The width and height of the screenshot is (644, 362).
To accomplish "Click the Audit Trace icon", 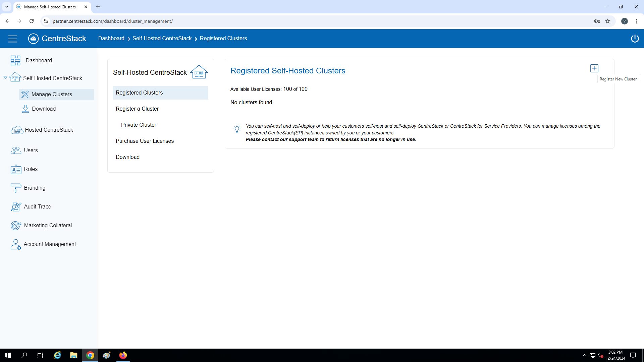I will coord(16,207).
